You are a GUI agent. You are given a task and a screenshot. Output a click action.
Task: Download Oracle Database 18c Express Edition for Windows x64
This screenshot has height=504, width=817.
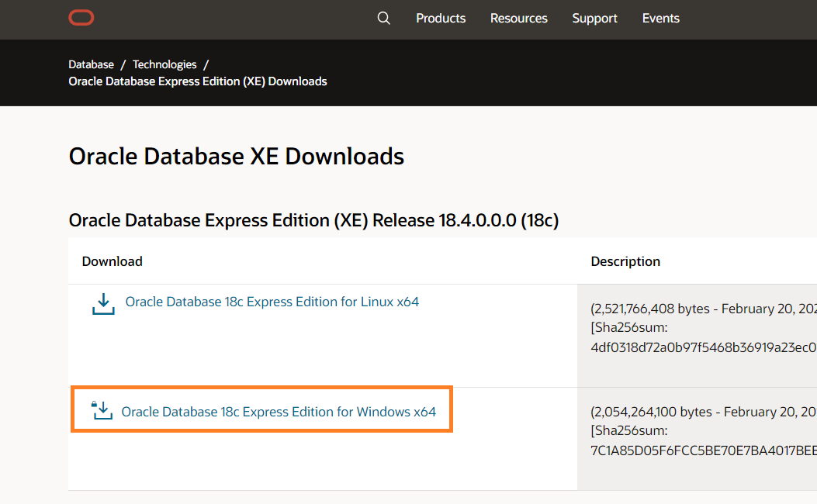(279, 412)
